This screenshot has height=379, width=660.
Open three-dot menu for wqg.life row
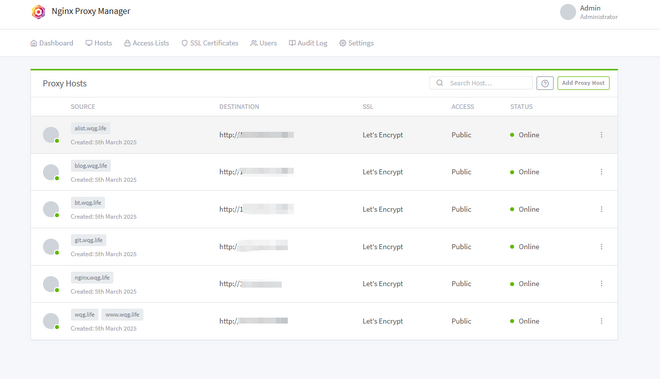(601, 321)
